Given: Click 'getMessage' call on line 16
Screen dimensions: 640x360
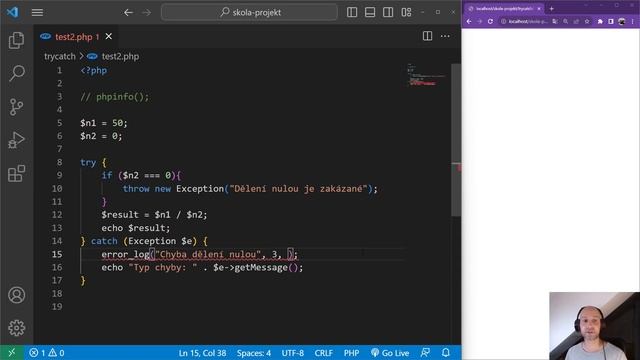Looking at the screenshot, I should [x=260, y=268].
